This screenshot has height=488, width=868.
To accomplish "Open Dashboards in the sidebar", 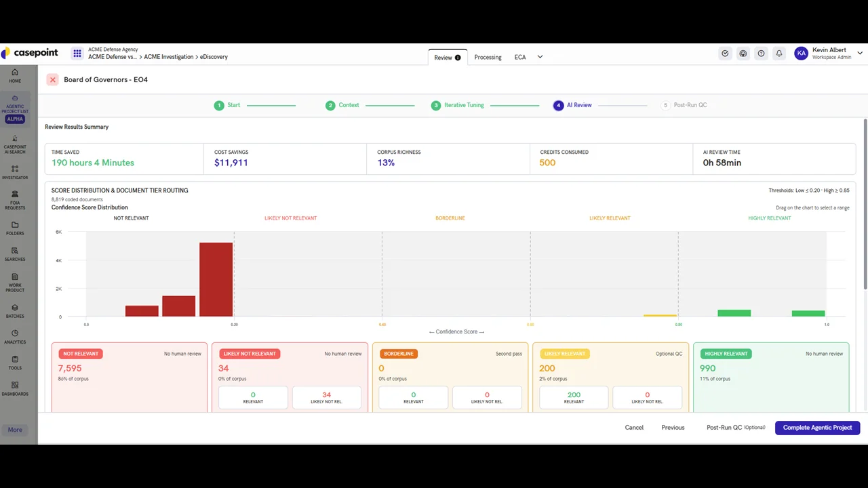I will (15, 389).
